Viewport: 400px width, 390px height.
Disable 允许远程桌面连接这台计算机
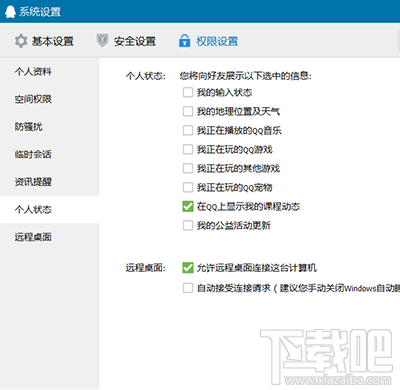pyautogui.click(x=188, y=268)
